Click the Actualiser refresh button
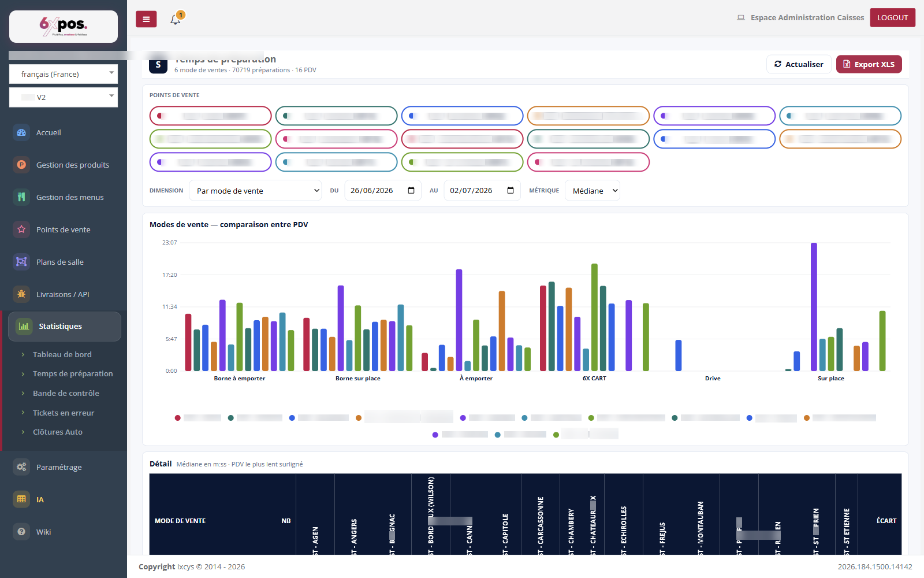Viewport: 924px width, 578px height. [799, 64]
